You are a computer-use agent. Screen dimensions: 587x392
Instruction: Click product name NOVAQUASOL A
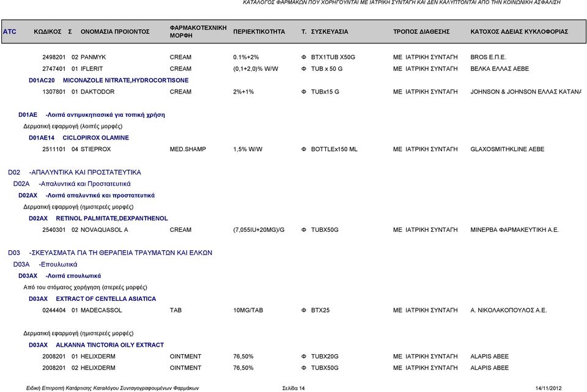105,230
